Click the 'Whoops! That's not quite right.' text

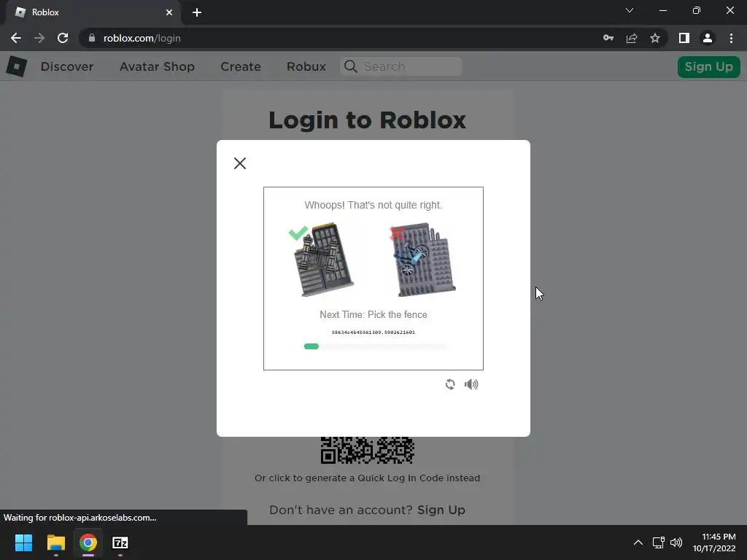pos(373,205)
